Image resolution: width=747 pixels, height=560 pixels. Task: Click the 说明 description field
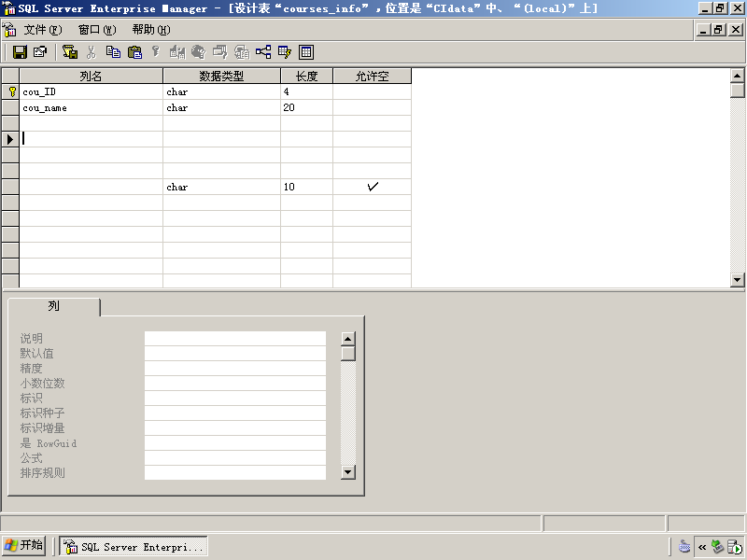tap(235, 339)
